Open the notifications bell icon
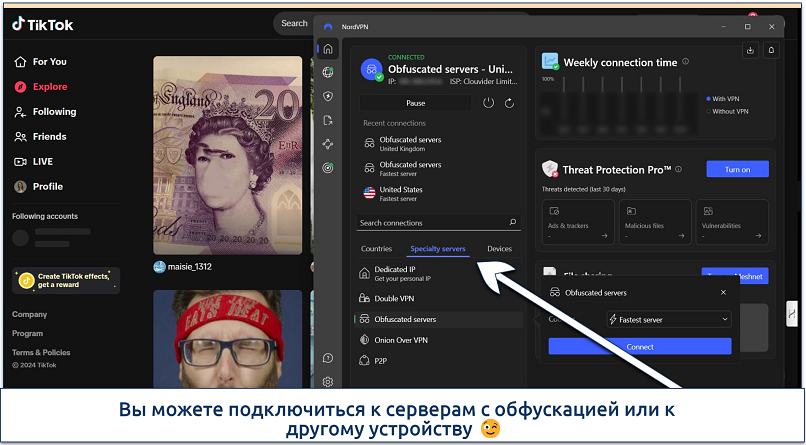 (x=771, y=49)
